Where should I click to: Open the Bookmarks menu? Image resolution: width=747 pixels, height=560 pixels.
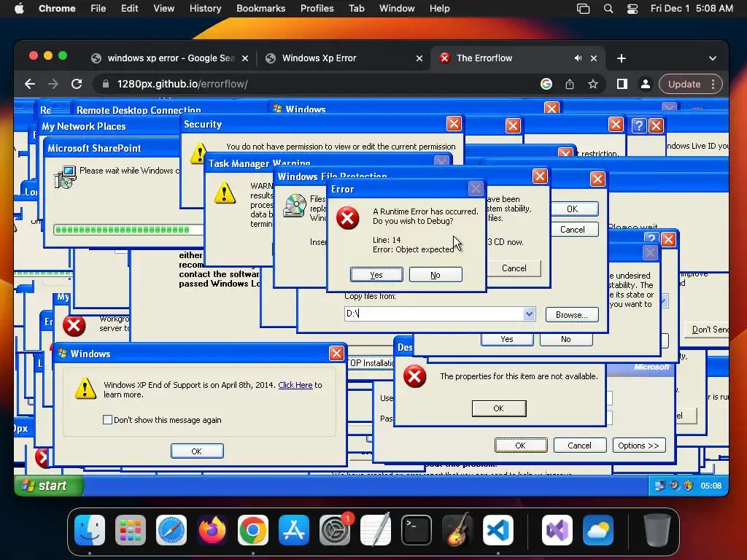coord(261,9)
